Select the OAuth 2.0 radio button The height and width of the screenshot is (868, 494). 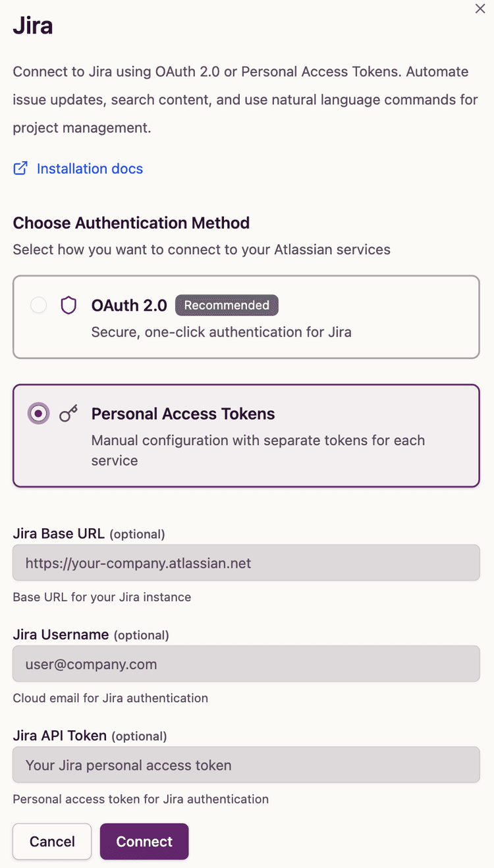38,305
